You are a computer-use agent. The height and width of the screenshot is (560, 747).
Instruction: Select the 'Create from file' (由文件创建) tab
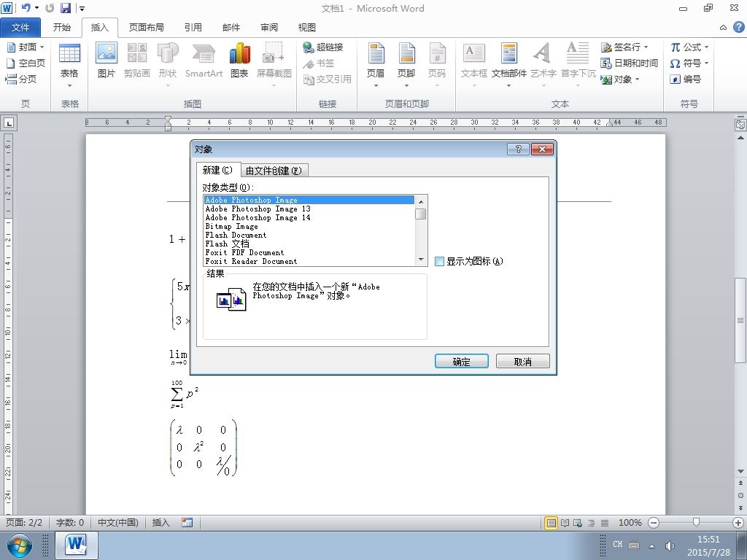274,171
